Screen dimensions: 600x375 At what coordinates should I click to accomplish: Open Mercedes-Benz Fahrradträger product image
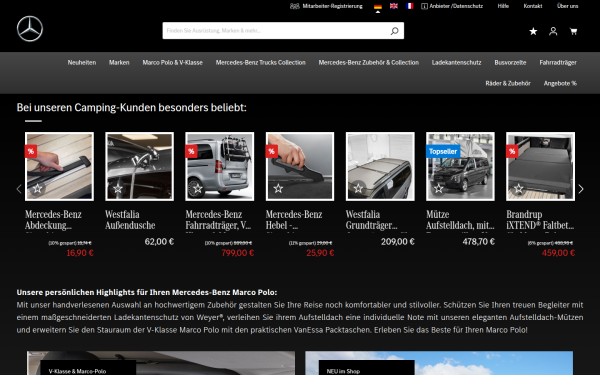tap(220, 166)
